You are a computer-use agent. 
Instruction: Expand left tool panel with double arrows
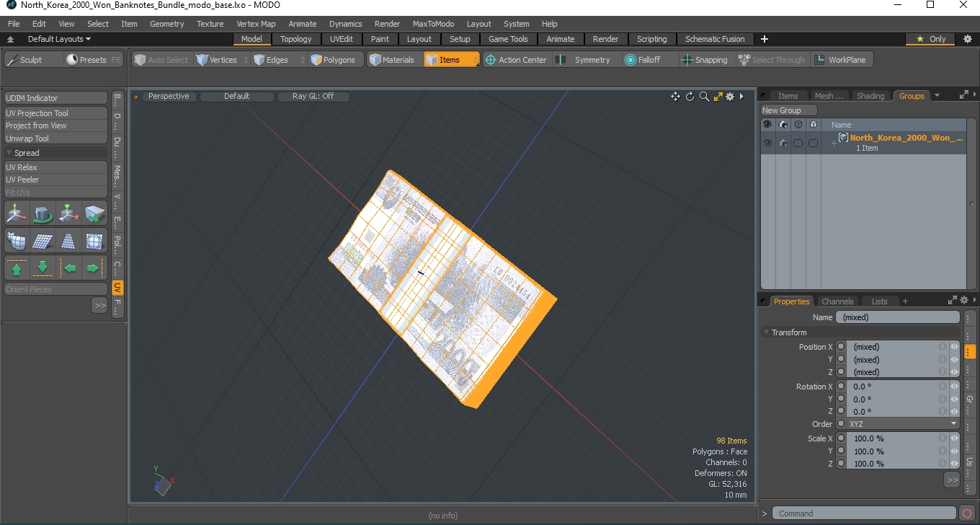99,306
